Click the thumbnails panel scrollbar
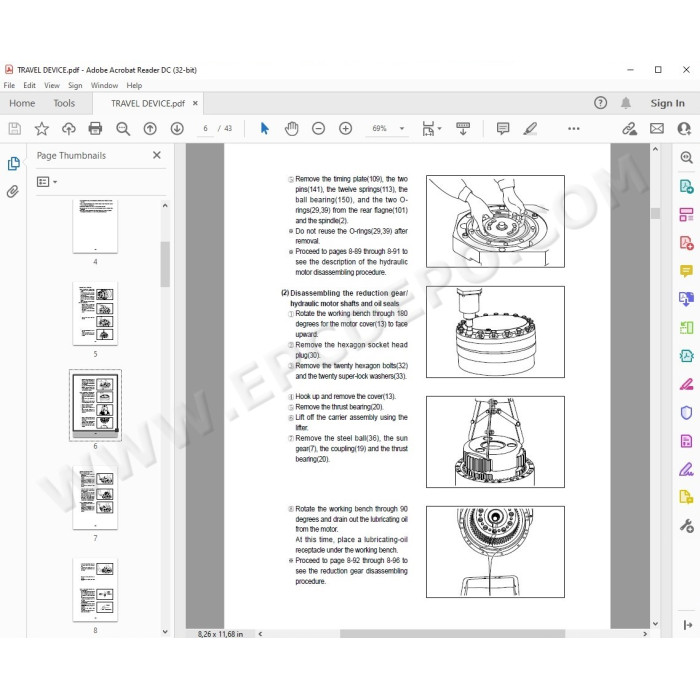The height and width of the screenshot is (700, 700). click(165, 264)
